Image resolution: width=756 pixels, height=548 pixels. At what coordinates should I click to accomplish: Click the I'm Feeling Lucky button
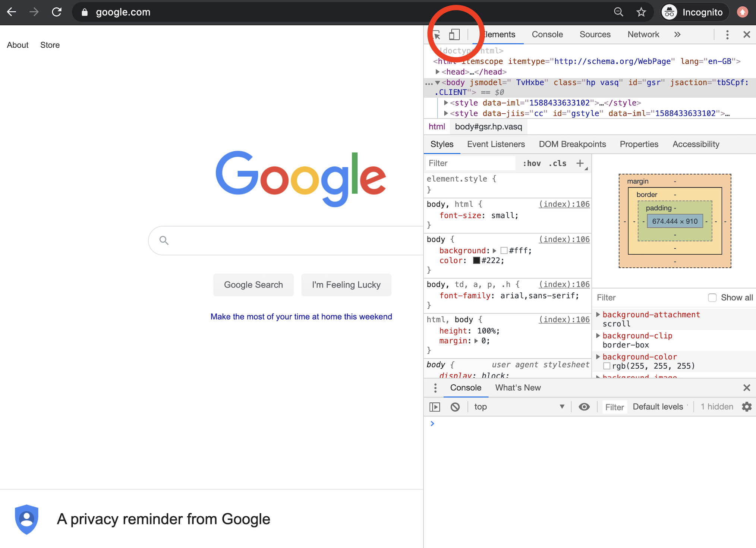pos(346,285)
